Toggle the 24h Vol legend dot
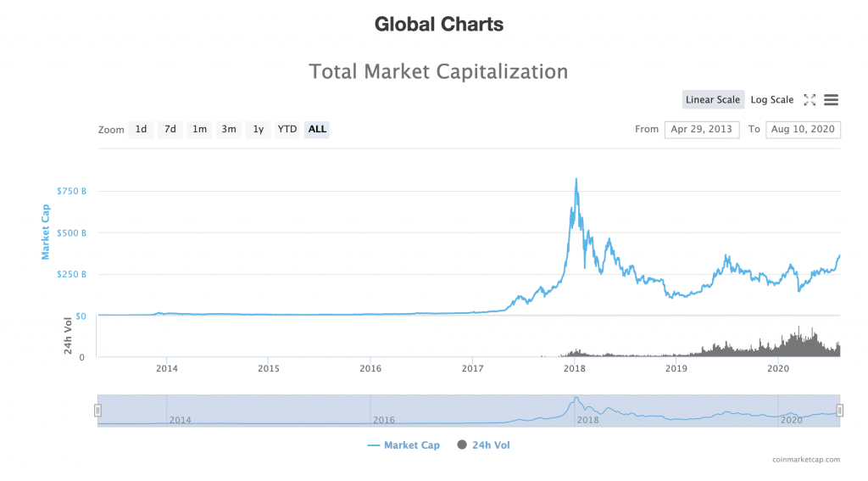The image size is (868, 481). click(x=462, y=445)
